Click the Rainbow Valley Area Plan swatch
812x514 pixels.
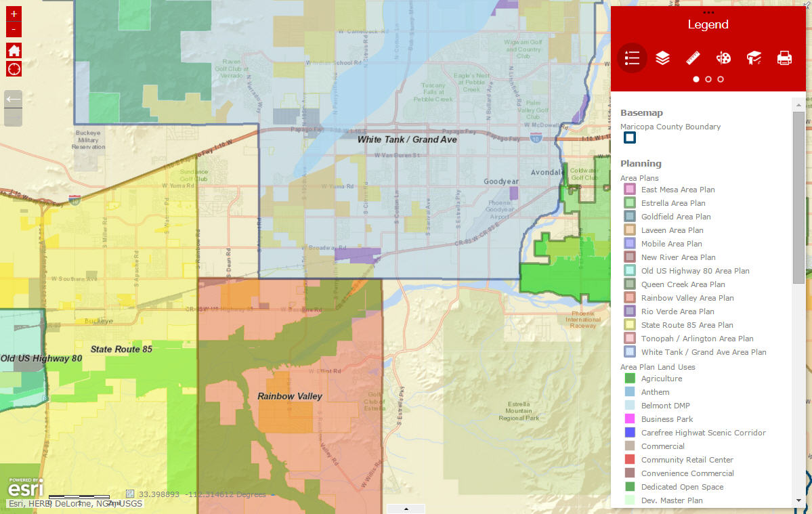click(x=630, y=298)
